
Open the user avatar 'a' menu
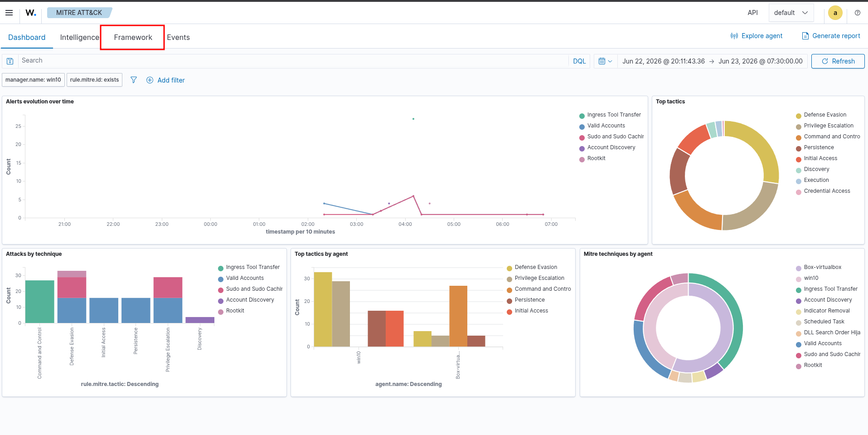tap(835, 13)
